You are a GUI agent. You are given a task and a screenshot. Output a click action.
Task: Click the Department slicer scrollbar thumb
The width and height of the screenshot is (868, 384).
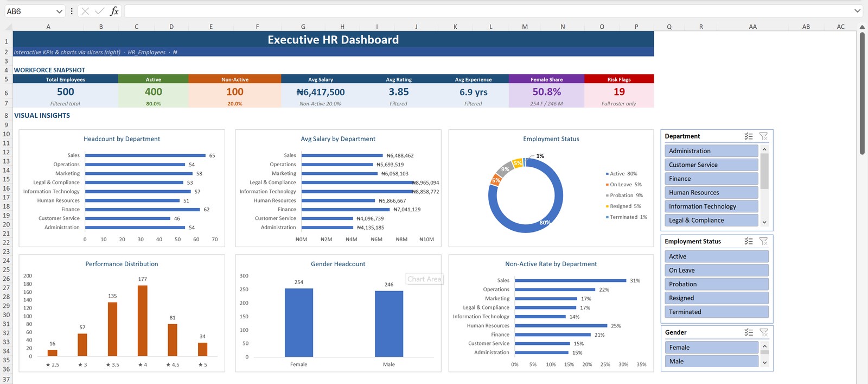[x=764, y=171]
